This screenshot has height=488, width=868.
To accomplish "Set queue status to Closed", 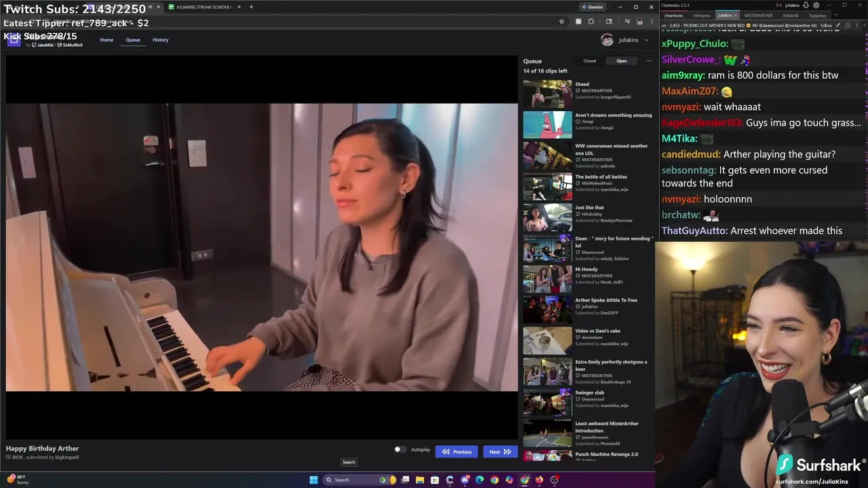I will point(590,61).
